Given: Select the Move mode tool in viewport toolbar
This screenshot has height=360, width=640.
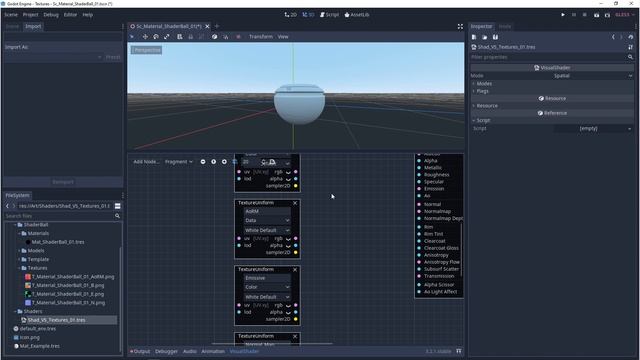Looking at the screenshot, I should pos(145,37).
